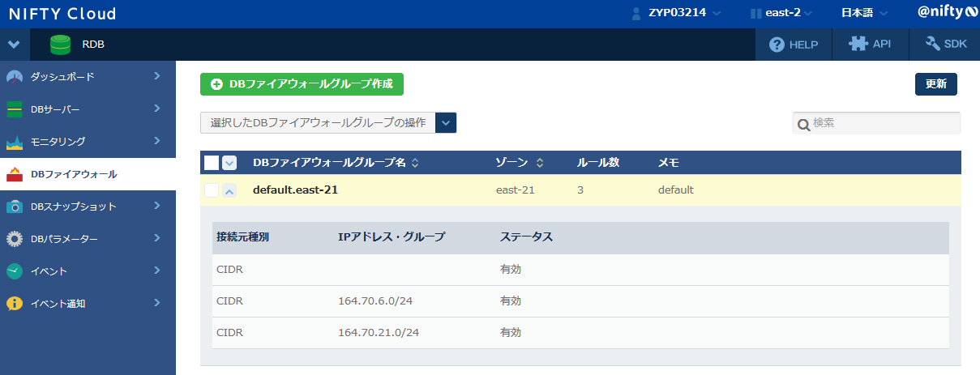This screenshot has height=375, width=980.
Task: Collapse the default.east-21 row details
Action: pos(229,190)
